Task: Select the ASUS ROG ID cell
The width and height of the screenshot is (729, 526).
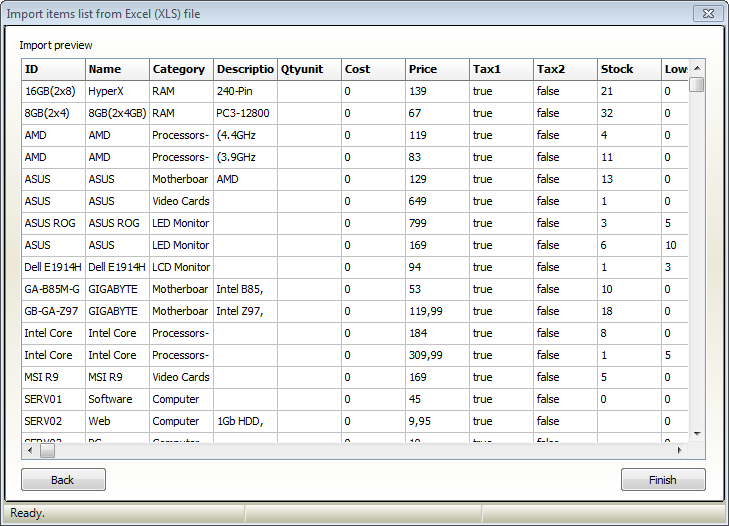Action: point(53,223)
